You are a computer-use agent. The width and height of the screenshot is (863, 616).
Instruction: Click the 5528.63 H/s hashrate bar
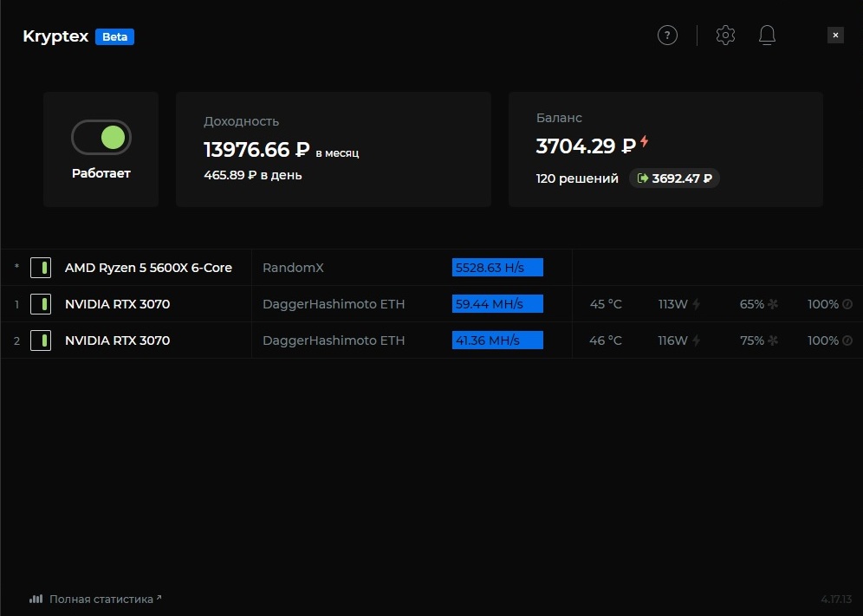point(497,268)
